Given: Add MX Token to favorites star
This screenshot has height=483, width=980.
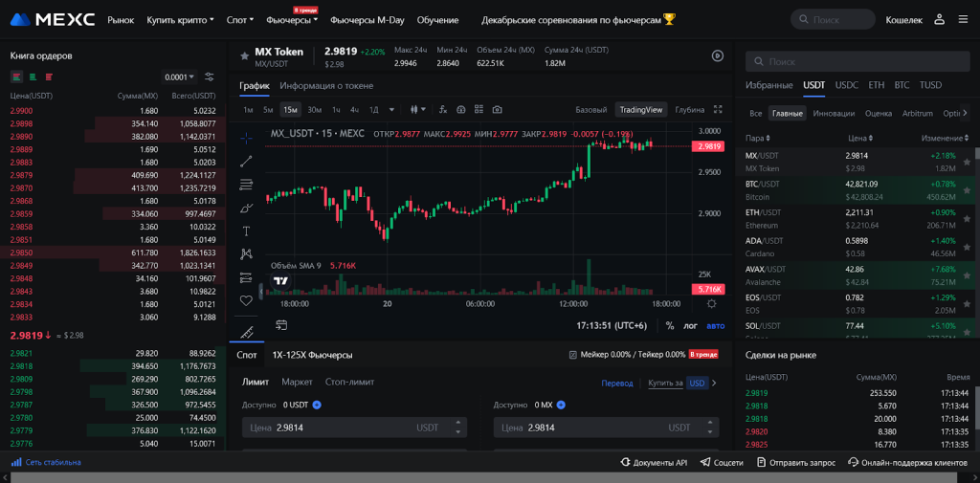Looking at the screenshot, I should pos(244,56).
